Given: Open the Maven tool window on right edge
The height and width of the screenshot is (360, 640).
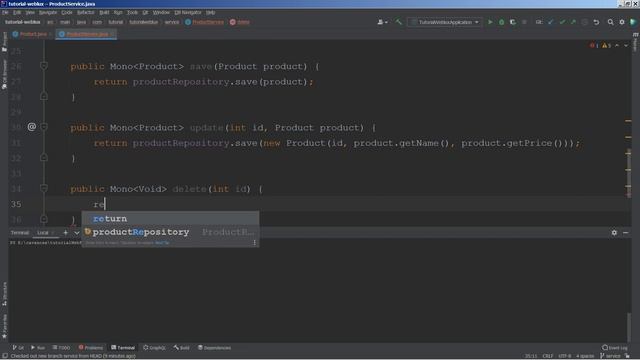Looking at the screenshot, I should pos(636,42).
